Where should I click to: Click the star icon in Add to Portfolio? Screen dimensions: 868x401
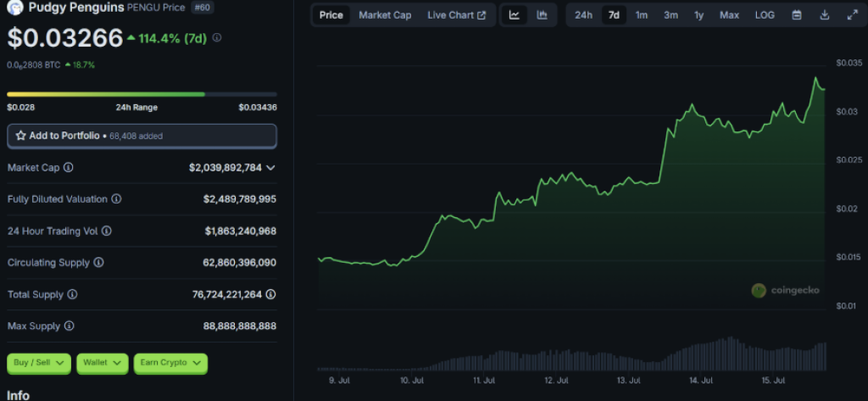click(x=20, y=136)
